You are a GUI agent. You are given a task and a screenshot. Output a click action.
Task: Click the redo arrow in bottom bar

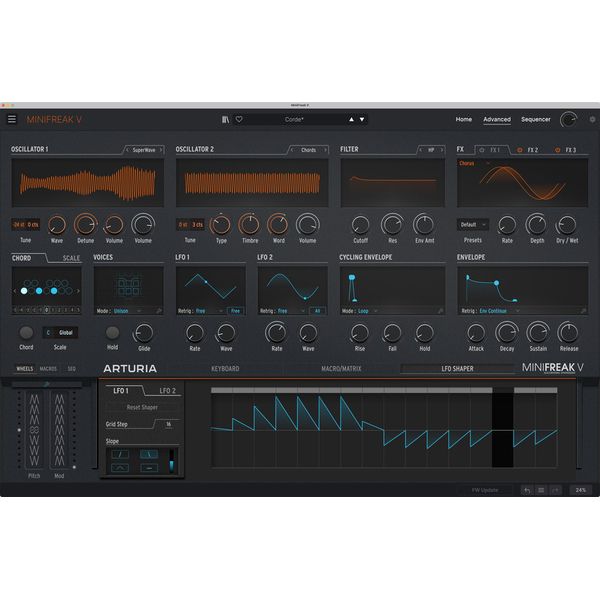tap(555, 490)
